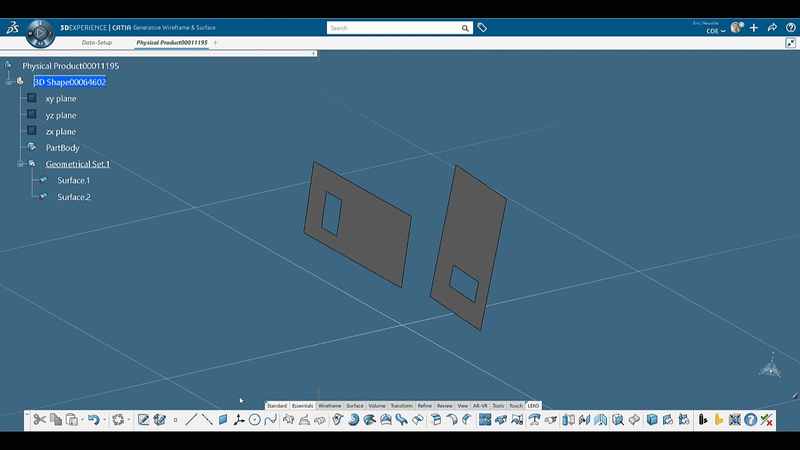Click the grid of blue squares icon
This screenshot has width=800, height=450.
click(485, 420)
